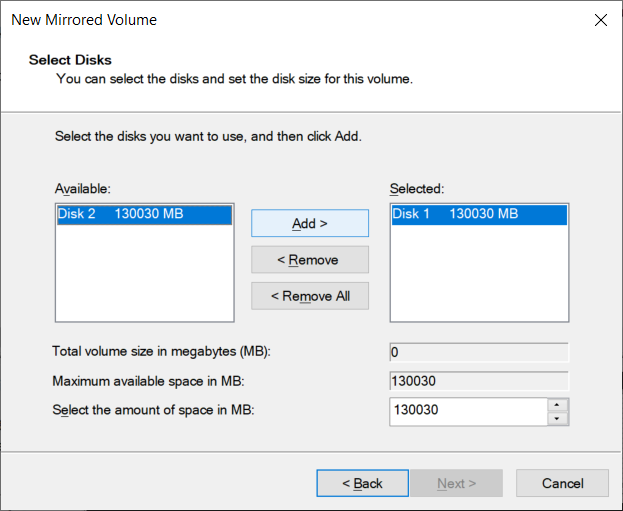
Task: Click the Add > button
Action: click(x=310, y=223)
